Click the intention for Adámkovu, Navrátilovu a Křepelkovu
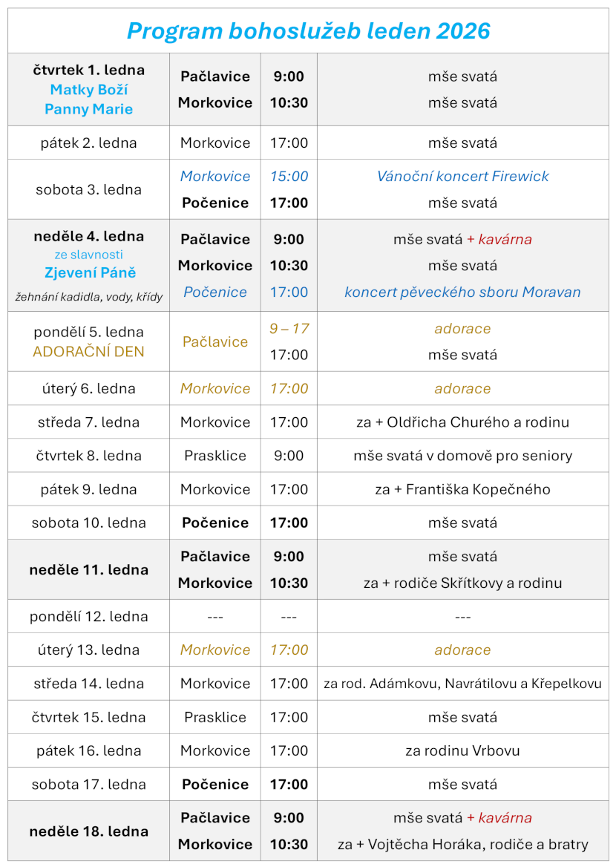 [x=462, y=684]
